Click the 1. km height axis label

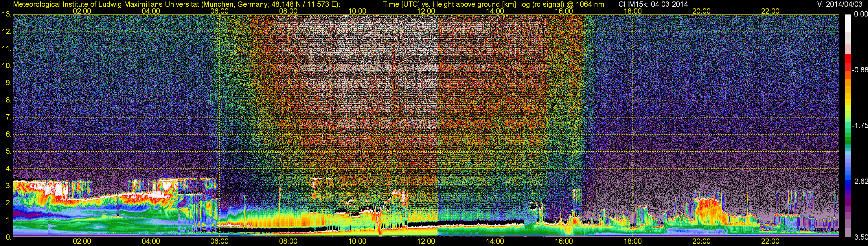[x=9, y=220]
